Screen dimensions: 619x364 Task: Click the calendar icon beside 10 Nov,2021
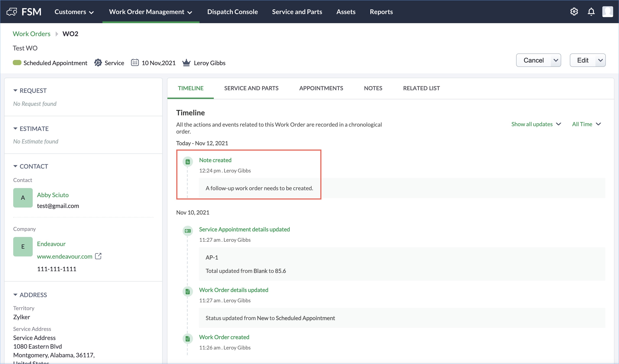coord(135,63)
